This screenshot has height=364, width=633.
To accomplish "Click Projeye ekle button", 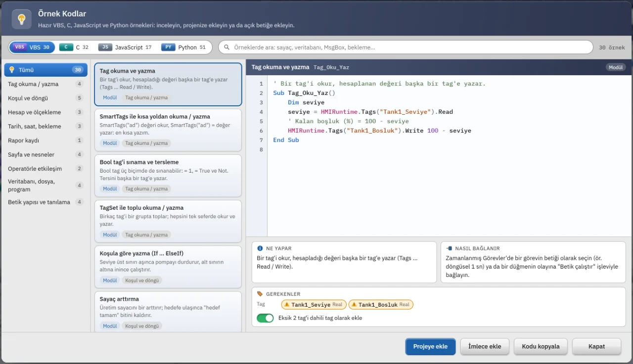I will [431, 346].
